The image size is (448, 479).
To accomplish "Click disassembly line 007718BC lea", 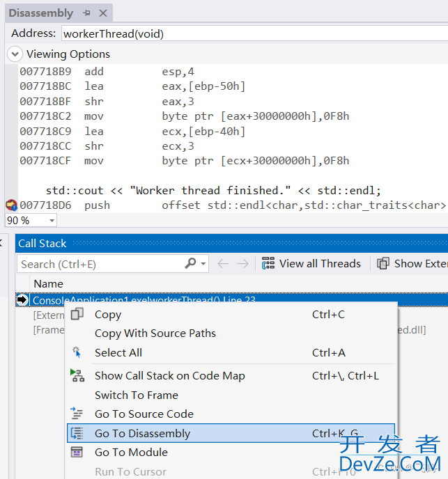I will 132,86.
